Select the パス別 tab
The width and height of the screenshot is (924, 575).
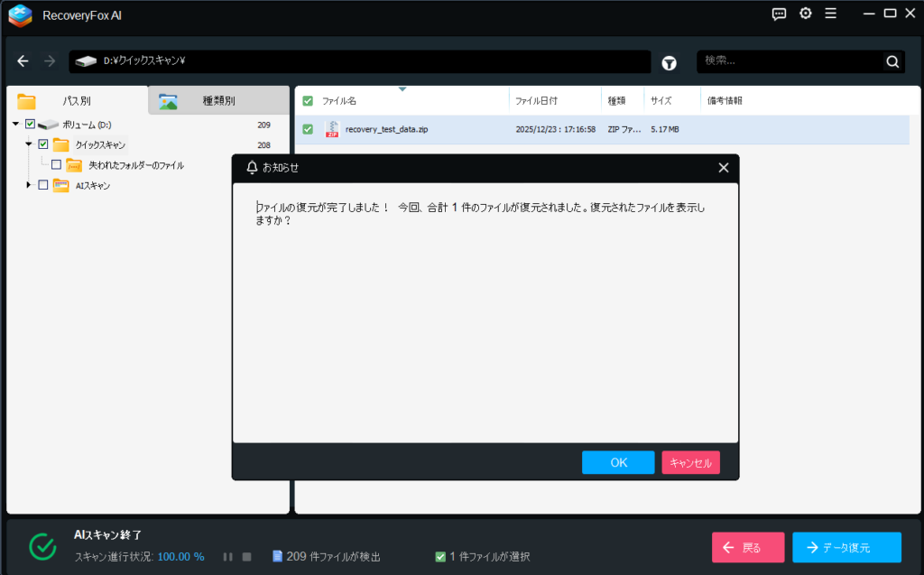click(x=76, y=101)
